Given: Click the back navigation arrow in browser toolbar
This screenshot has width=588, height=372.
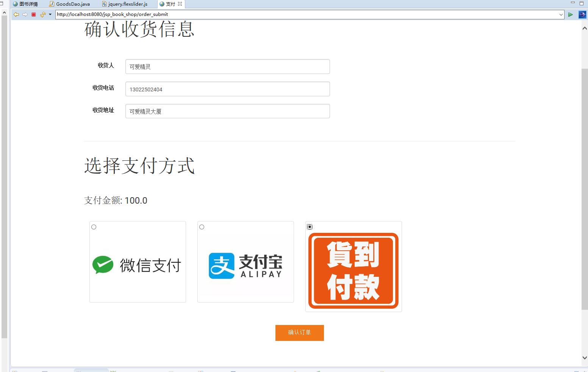Looking at the screenshot, I should (x=16, y=14).
